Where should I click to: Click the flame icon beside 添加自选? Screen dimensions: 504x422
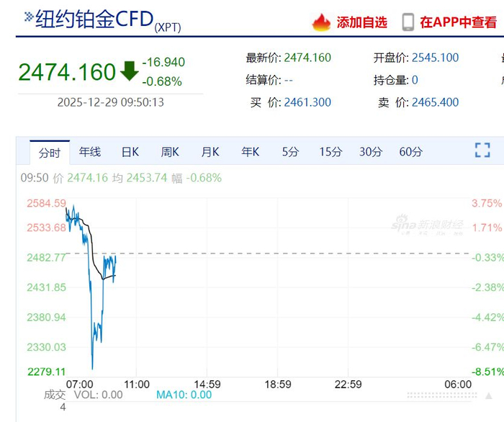click(321, 22)
